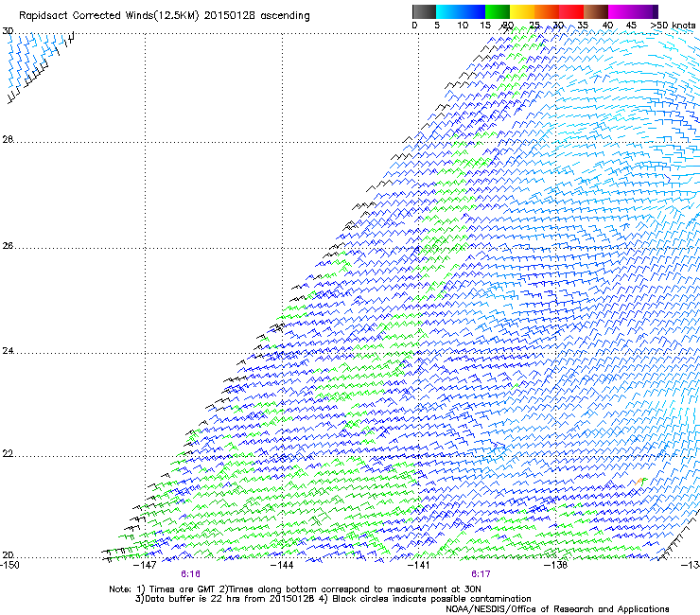Viewport: 700px width, 615px height.
Task: Click the gray 0-5 knots legend swatch
Action: (424, 11)
